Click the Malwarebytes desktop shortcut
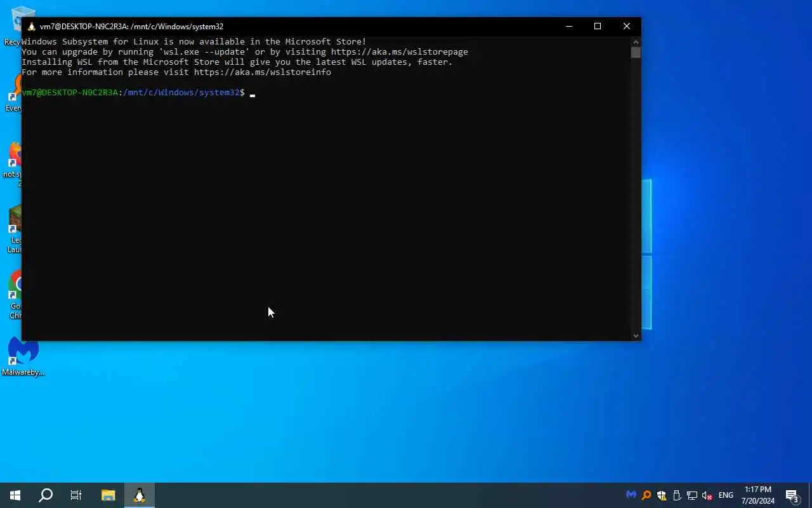Viewport: 812px width, 508px height. tap(23, 356)
